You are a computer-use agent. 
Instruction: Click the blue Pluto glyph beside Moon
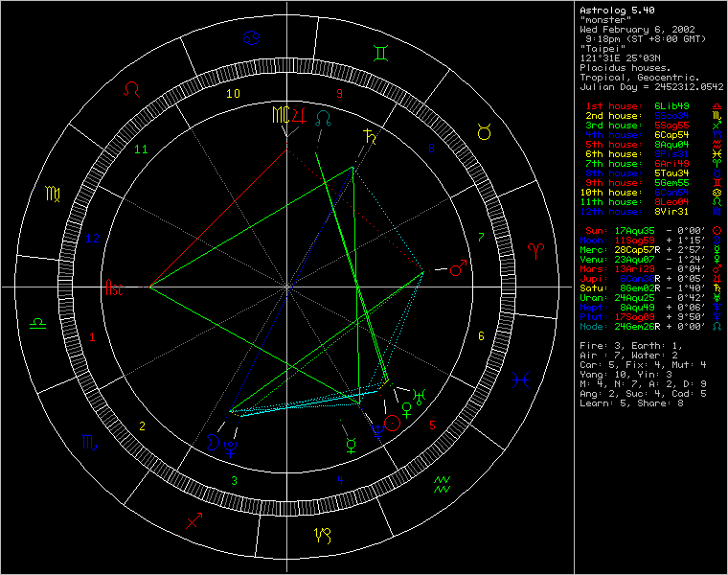(231, 448)
